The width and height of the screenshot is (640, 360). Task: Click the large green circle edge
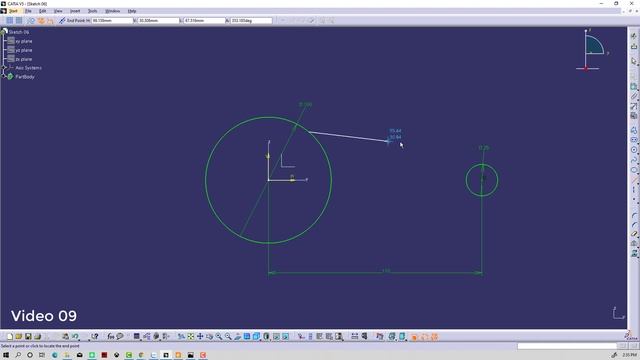[205, 180]
